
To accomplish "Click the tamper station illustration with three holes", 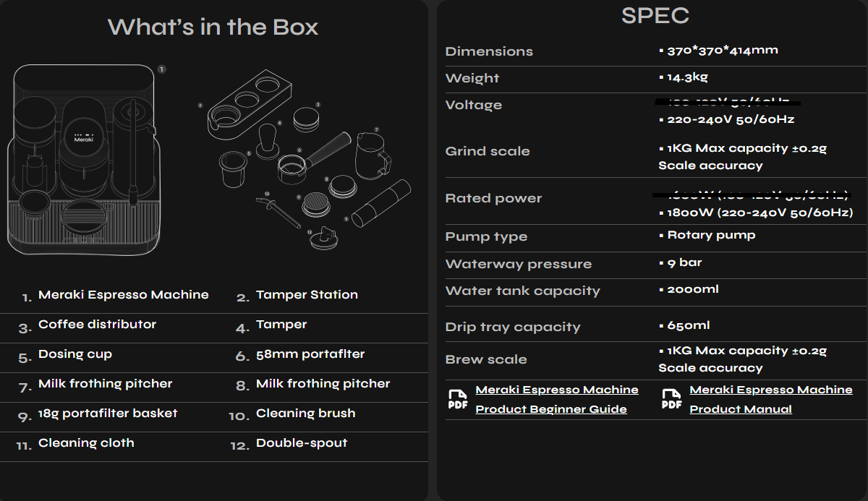I will point(247,105).
